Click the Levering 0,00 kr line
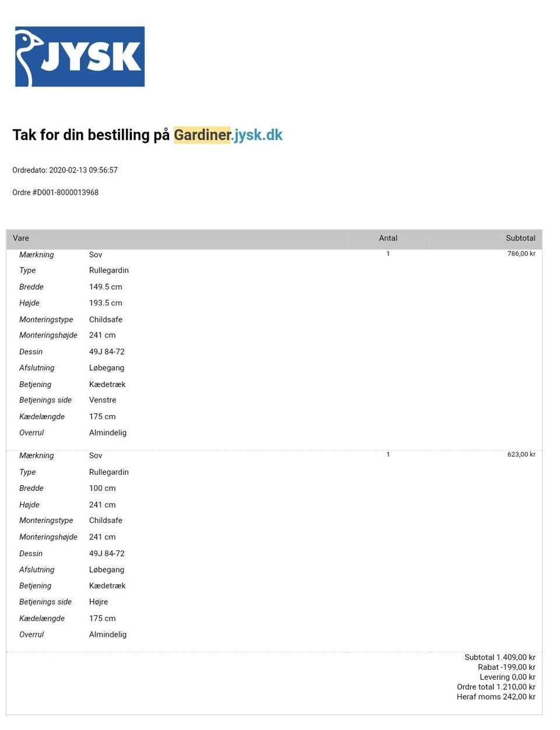The height and width of the screenshot is (730, 560). click(x=508, y=677)
